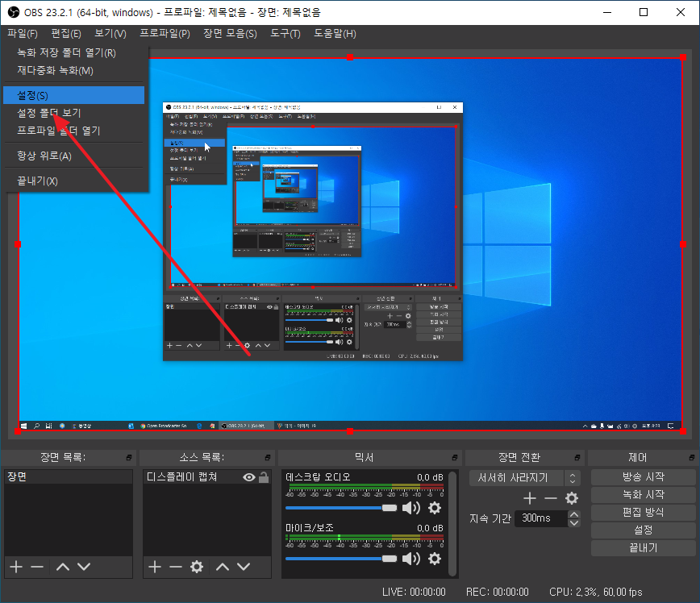700x603 pixels.
Task: Open the 도구(T) menu
Action: click(285, 34)
